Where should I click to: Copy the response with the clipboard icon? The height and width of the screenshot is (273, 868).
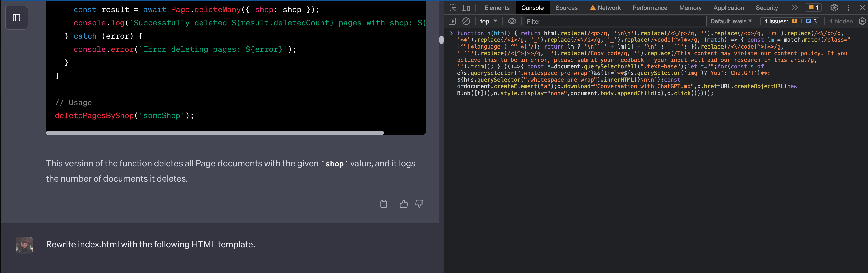383,204
